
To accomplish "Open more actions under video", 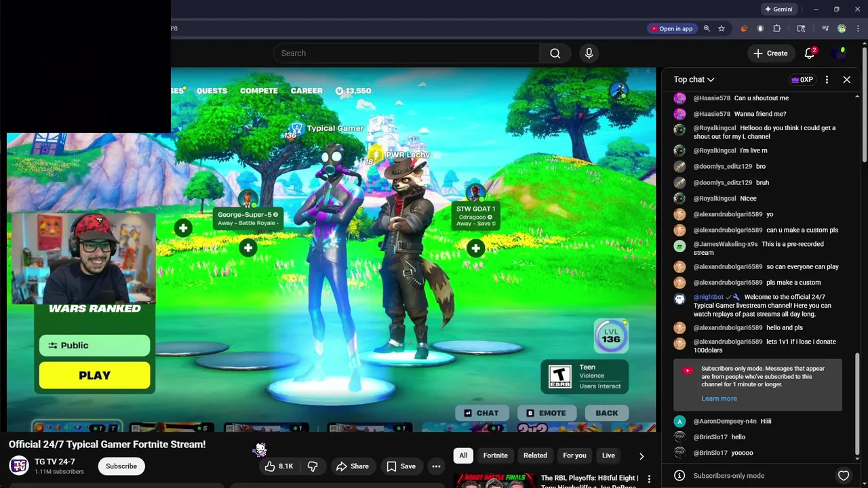I will (x=436, y=466).
